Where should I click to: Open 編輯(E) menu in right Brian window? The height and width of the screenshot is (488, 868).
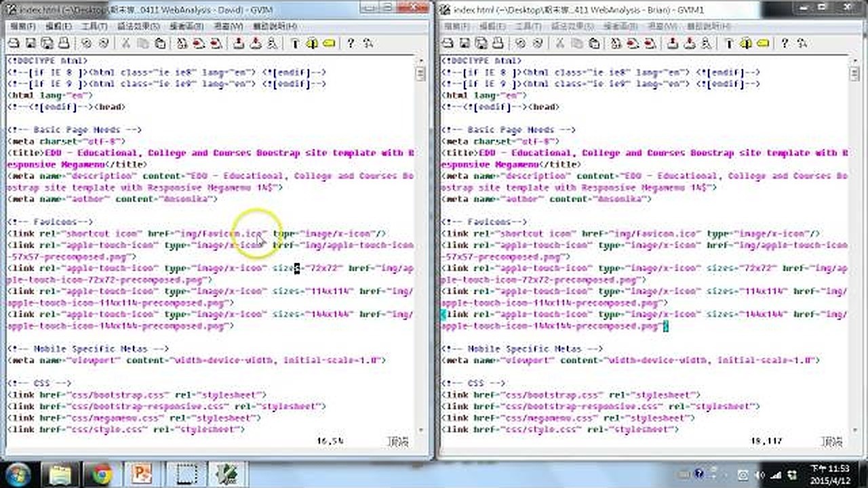coord(493,26)
